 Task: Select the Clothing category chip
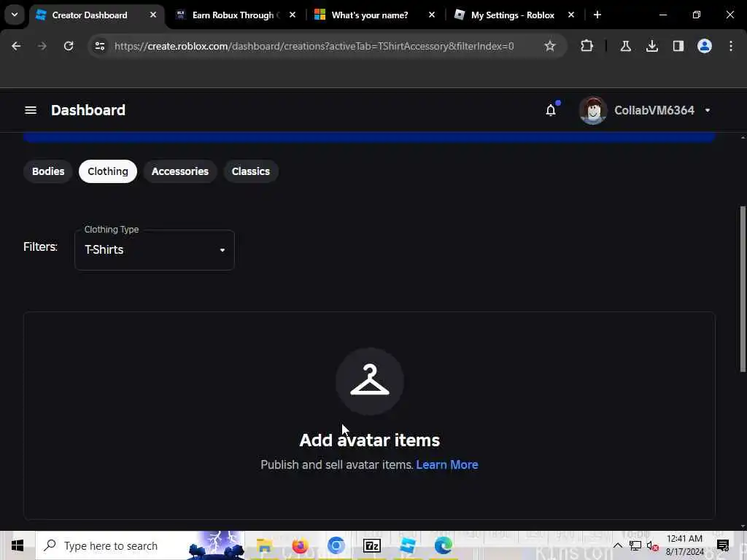point(108,171)
